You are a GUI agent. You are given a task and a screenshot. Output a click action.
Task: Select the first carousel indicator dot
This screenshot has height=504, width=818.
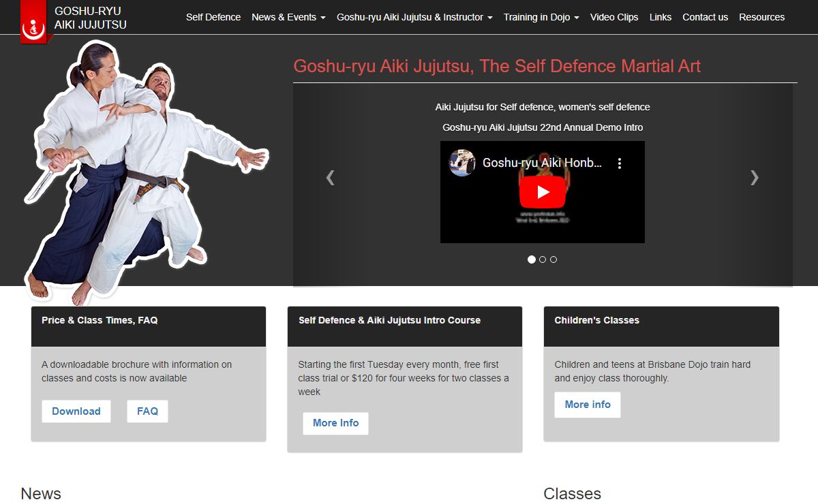tap(532, 259)
